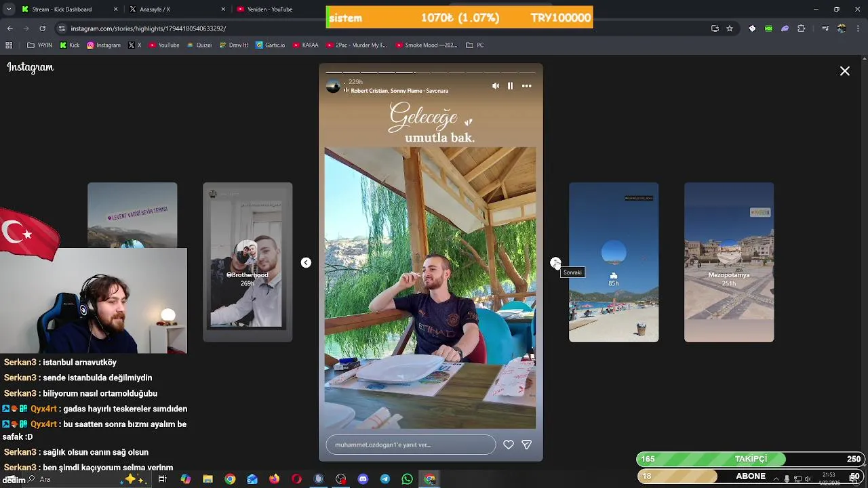
Task: Close the Instagram story viewer
Action: tap(845, 71)
